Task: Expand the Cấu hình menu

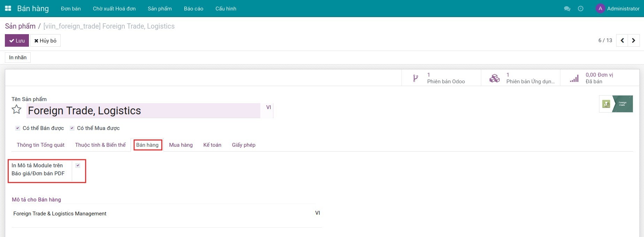Action: point(225,9)
